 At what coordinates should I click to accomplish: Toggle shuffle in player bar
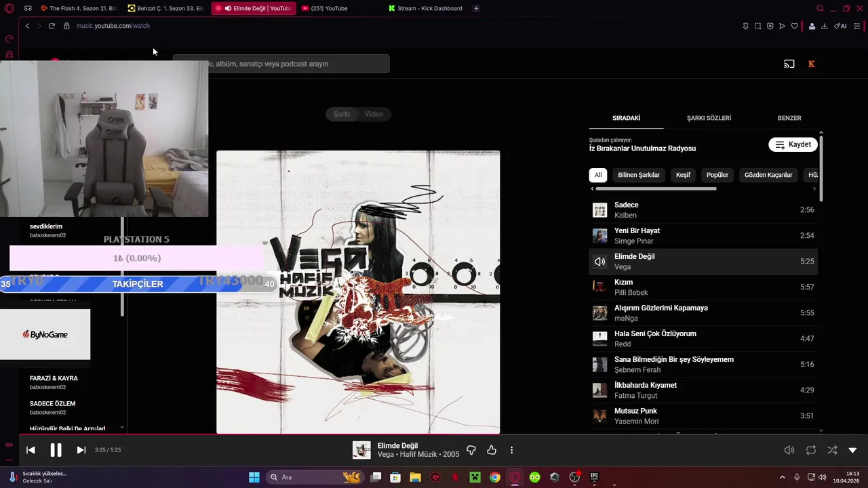click(x=832, y=450)
